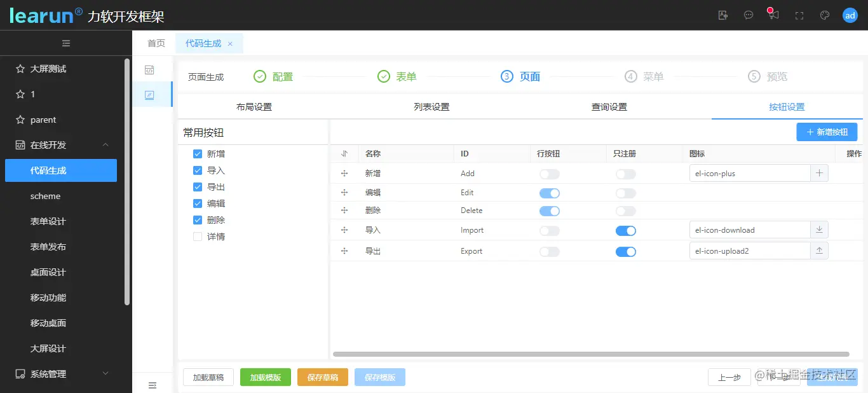Enable 只注册 switch for Delete row

click(626, 210)
